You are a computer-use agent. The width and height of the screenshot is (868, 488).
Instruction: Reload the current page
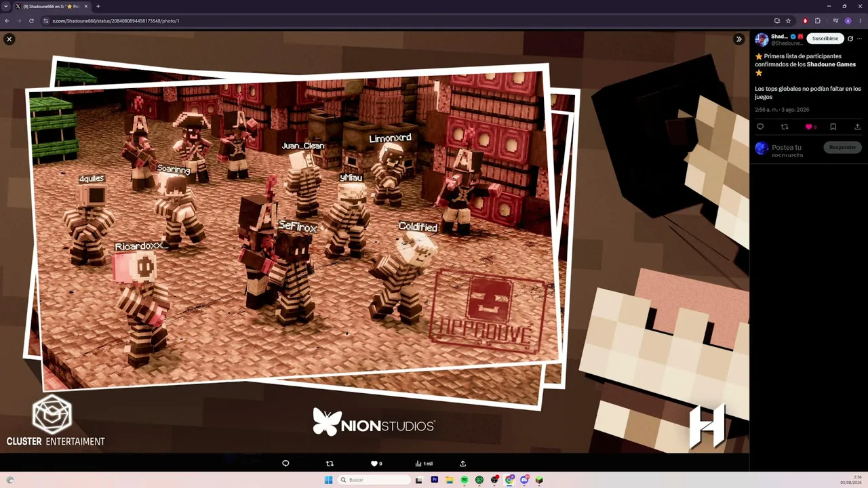[x=31, y=21]
